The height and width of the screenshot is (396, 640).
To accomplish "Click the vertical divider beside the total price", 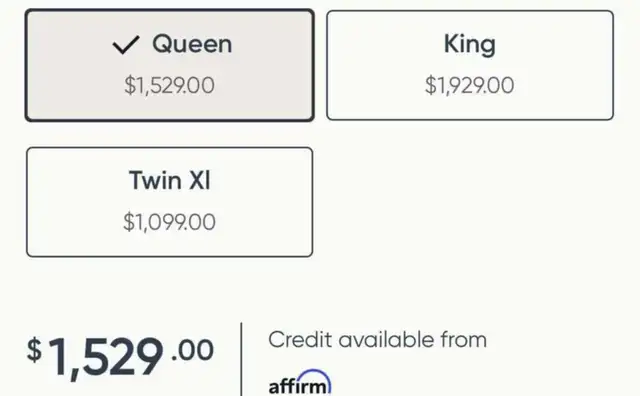I will pos(241,359).
